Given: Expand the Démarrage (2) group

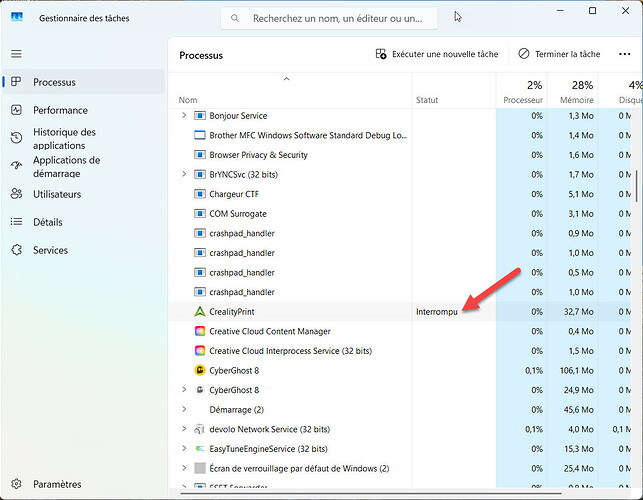Looking at the screenshot, I should (184, 409).
